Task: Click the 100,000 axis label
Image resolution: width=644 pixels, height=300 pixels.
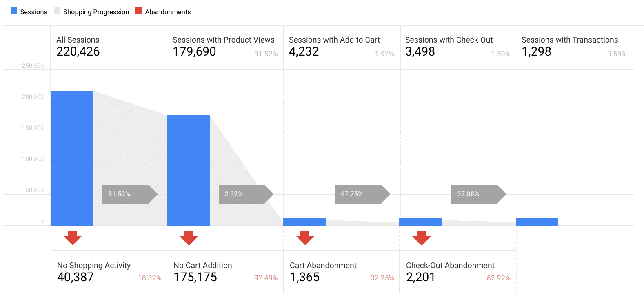Action: 33,159
